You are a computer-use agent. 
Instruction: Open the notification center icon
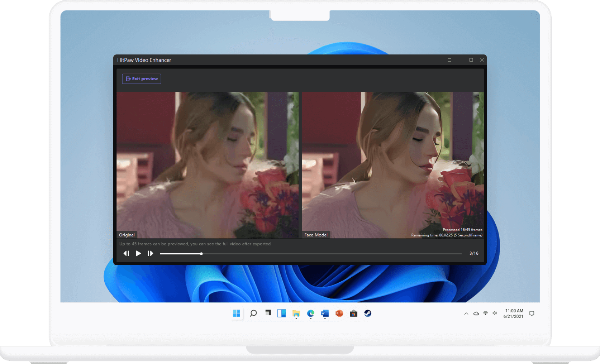click(x=532, y=313)
